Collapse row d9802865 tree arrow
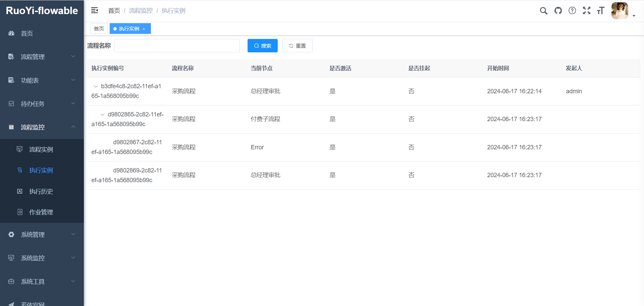 pos(103,115)
